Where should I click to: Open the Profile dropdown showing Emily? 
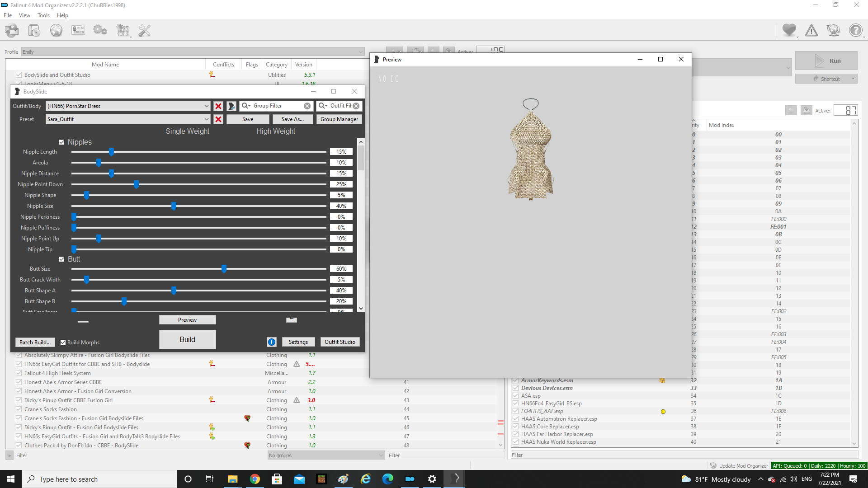point(193,52)
